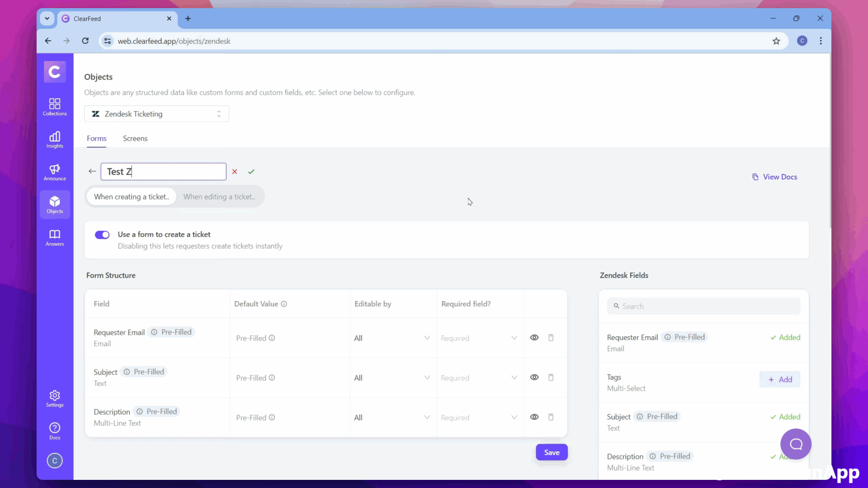Add the Tags field
Screen dimensions: 868x488
(x=780, y=380)
